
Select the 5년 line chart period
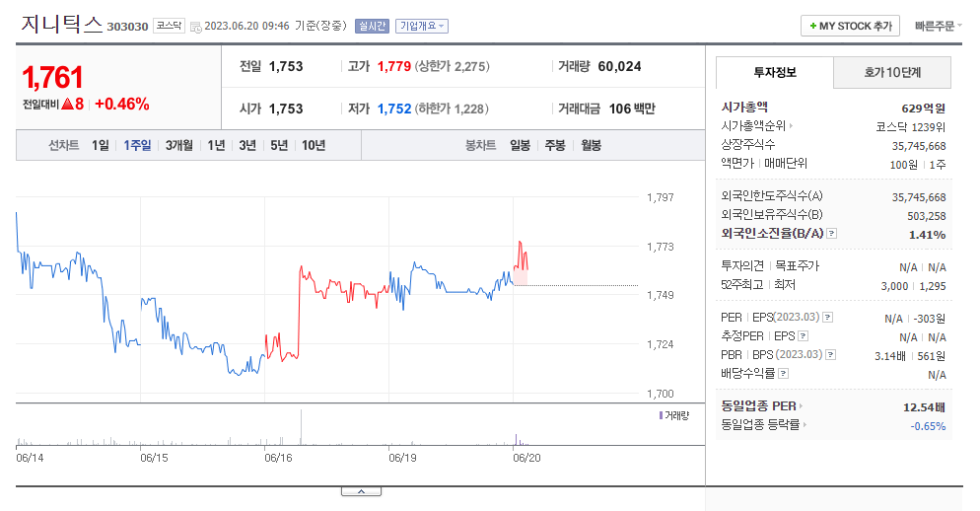[x=279, y=145]
